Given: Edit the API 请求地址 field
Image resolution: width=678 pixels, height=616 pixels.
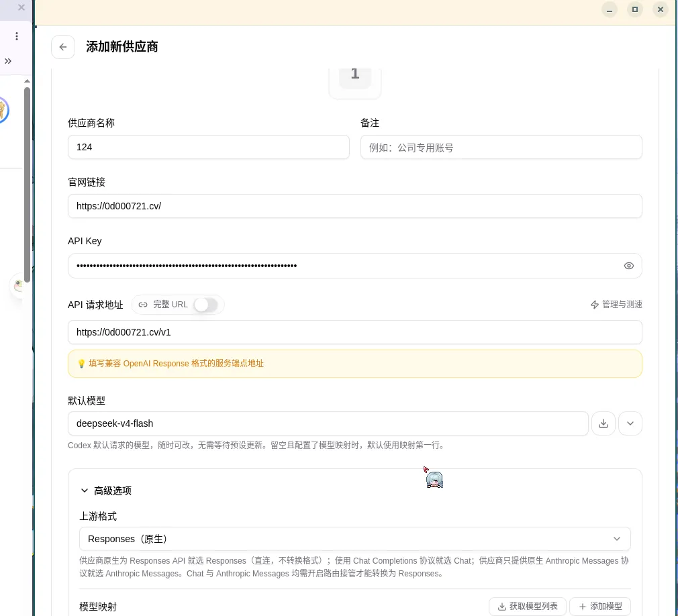Looking at the screenshot, I should pos(354,332).
